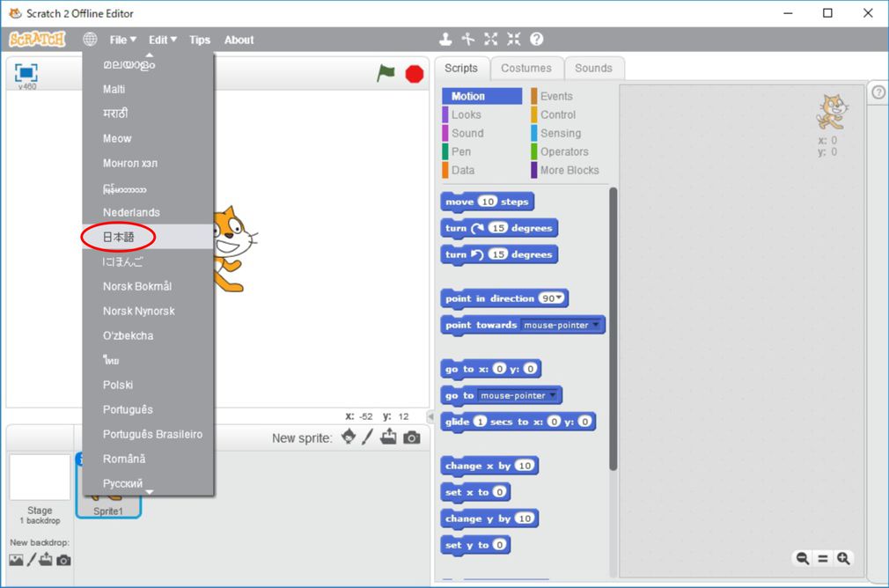Image resolution: width=889 pixels, height=588 pixels.
Task: Click the glide secs to x y block
Action: pyautogui.click(x=518, y=422)
